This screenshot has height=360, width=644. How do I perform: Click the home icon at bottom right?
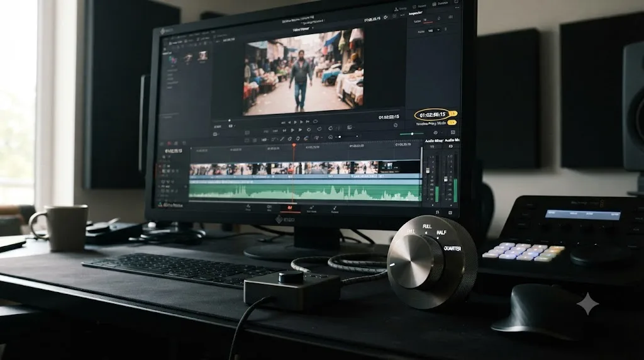click(438, 213)
